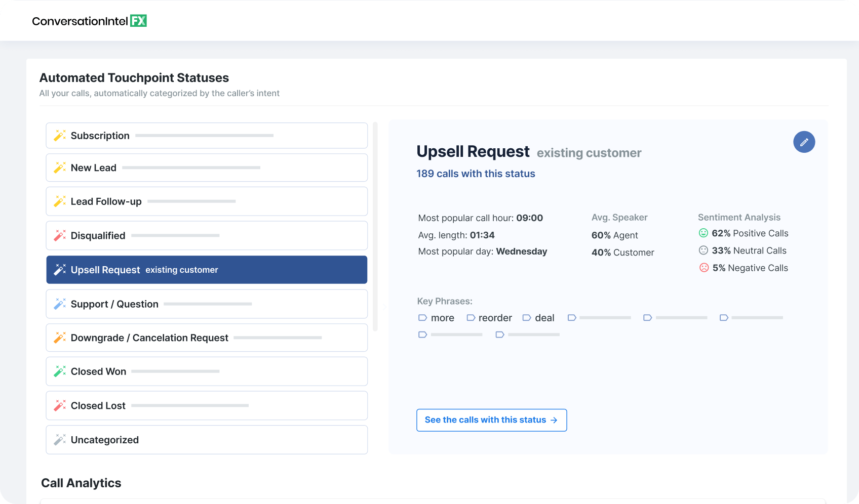This screenshot has height=504, width=859.
Task: Click the gray Uncategorized wand icon
Action: point(60,440)
